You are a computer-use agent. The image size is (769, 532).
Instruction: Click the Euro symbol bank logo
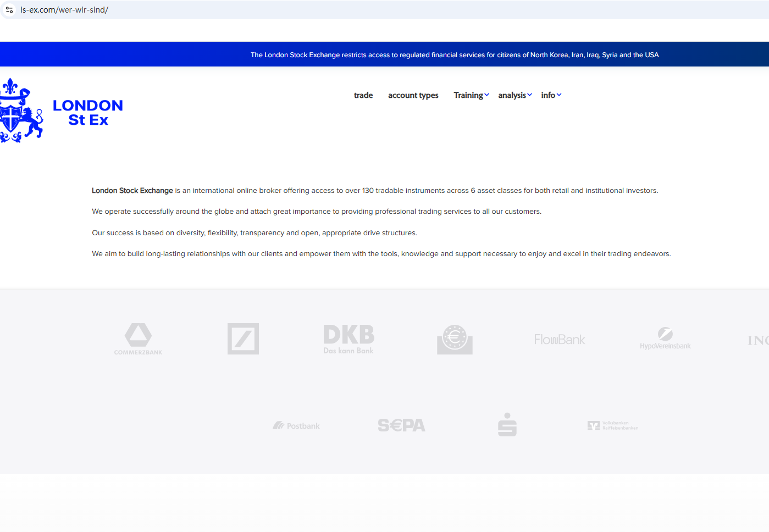[x=455, y=339]
